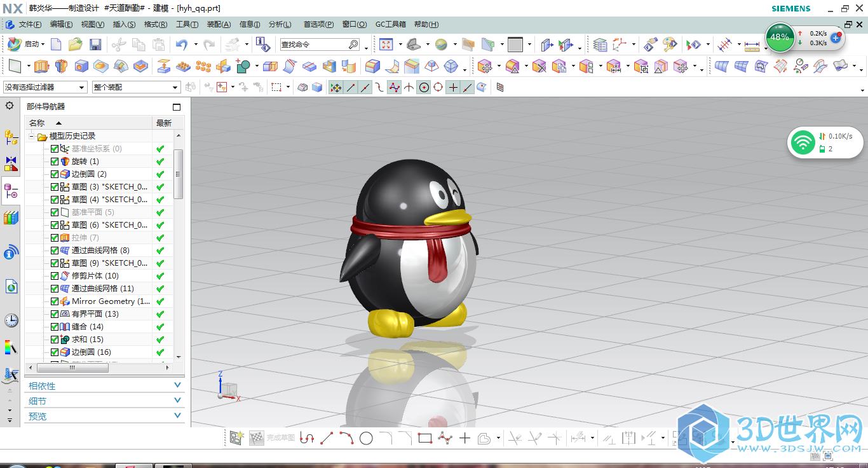This screenshot has height=468, width=868.
Task: Maximize the 部件导航器 panel
Action: point(177,107)
